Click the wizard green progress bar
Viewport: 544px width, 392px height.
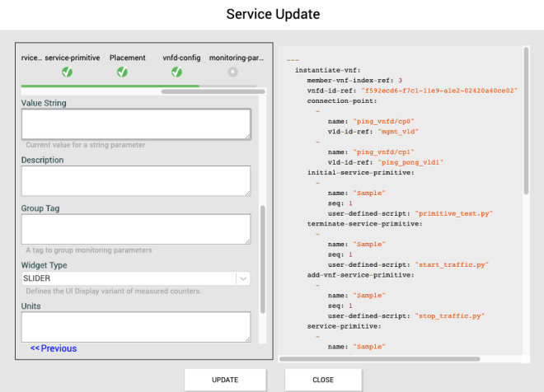coord(110,85)
